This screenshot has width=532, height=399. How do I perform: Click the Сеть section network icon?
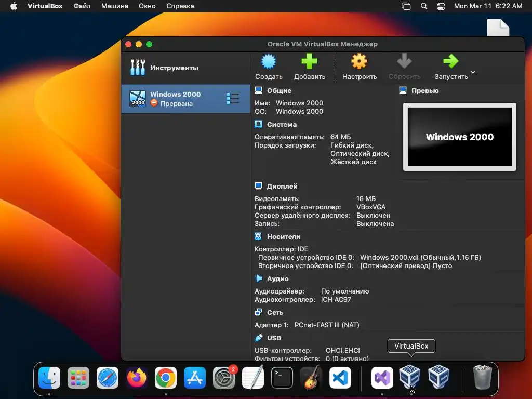(x=259, y=312)
